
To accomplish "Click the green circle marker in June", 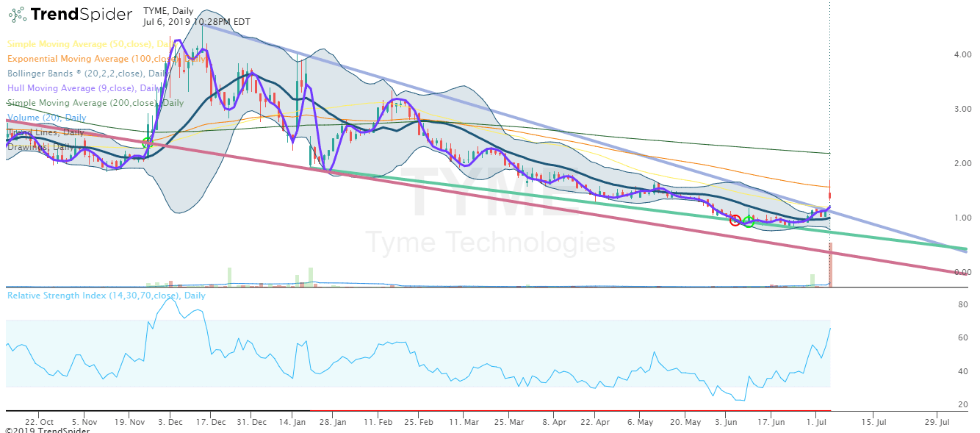I will tap(749, 221).
